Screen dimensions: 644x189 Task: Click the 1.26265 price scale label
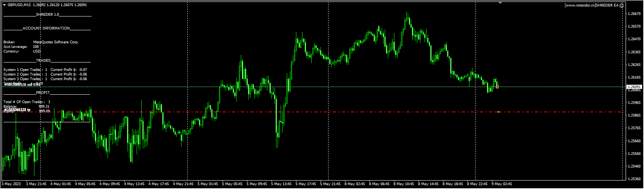(634, 64)
